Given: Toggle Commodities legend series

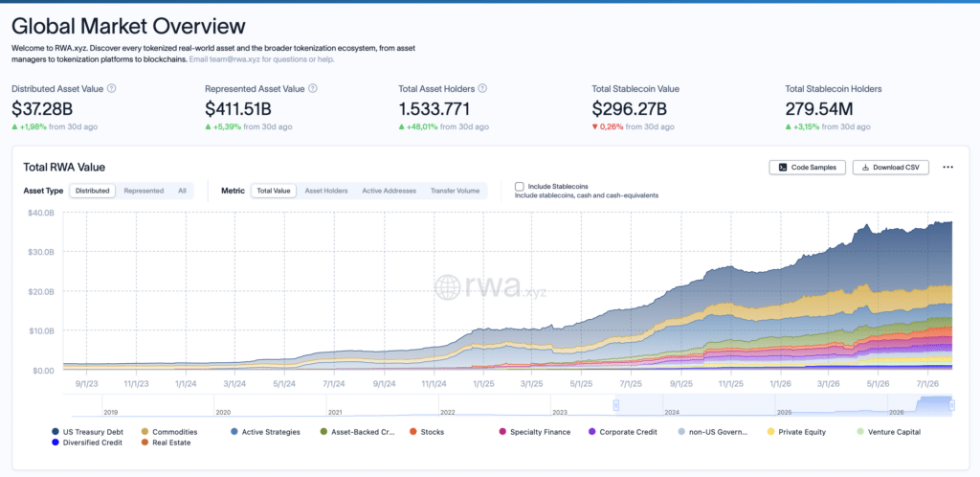Looking at the screenshot, I should point(169,432).
